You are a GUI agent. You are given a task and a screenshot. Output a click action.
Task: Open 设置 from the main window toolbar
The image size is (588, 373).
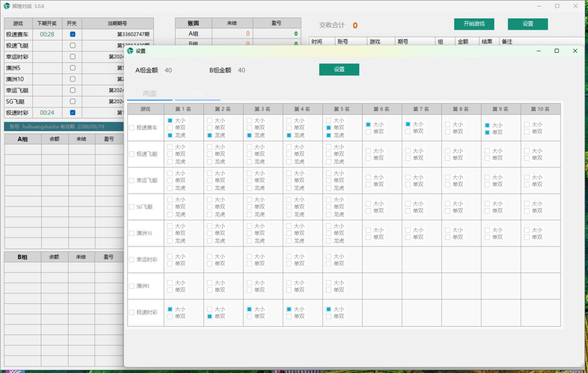527,24
